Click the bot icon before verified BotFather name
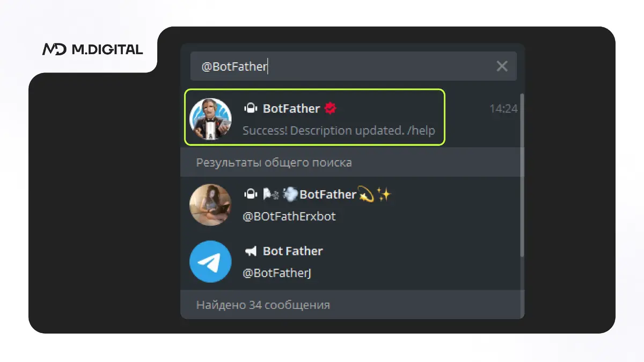 tap(250, 108)
